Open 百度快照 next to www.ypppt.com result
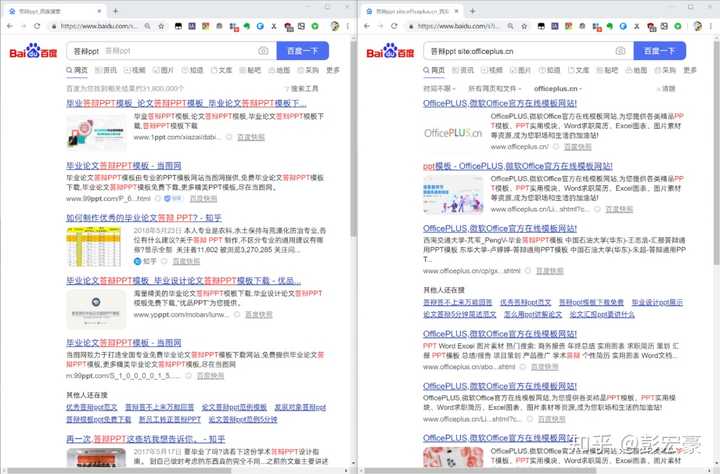The image size is (720, 474). point(259,315)
